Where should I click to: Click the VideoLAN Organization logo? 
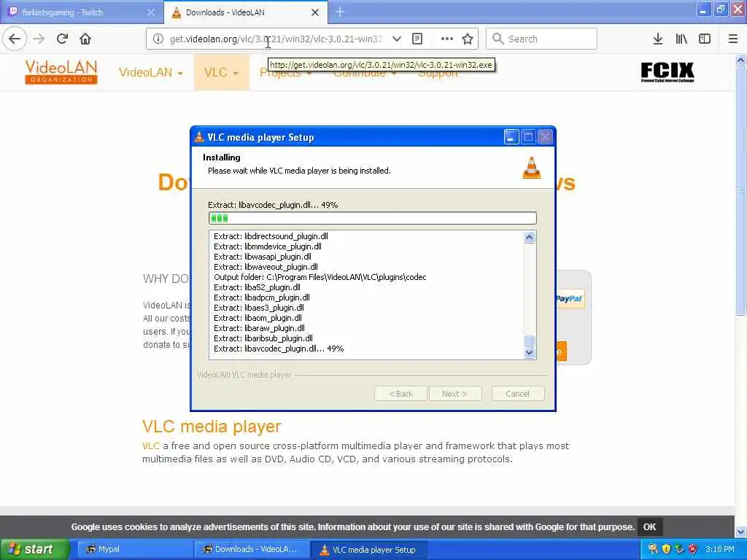tap(61, 72)
